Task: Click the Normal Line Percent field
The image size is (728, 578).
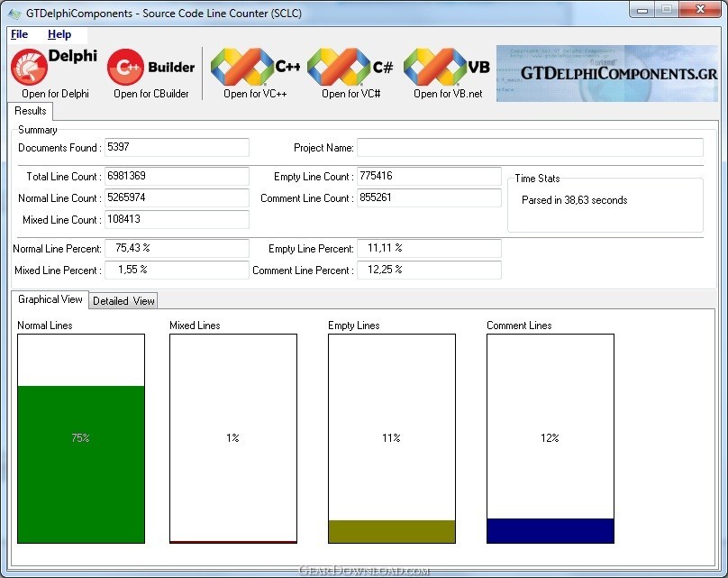Action: 177,248
